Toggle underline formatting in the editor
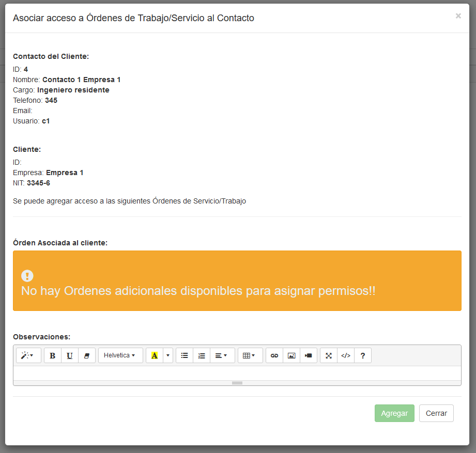The image size is (476, 453). click(70, 355)
